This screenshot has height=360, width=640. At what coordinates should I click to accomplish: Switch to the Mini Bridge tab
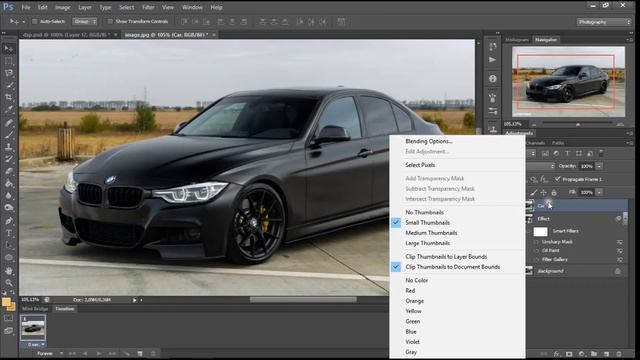point(35,309)
